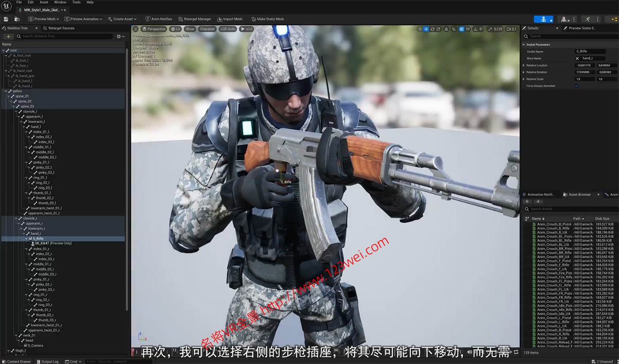This screenshot has width=619, height=364.
Task: Open viewport hamburger options menu
Action: (136, 29)
